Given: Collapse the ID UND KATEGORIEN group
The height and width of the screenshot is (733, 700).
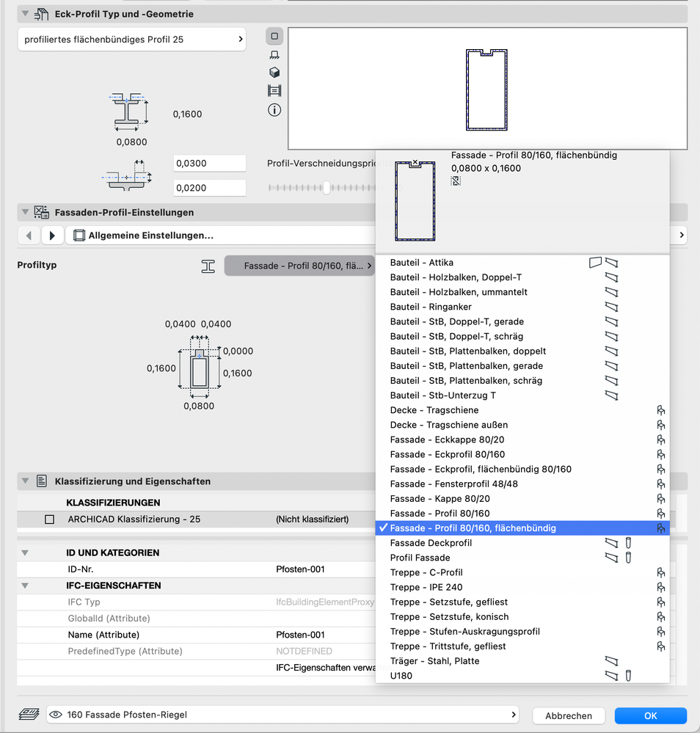Looking at the screenshot, I should [25, 553].
